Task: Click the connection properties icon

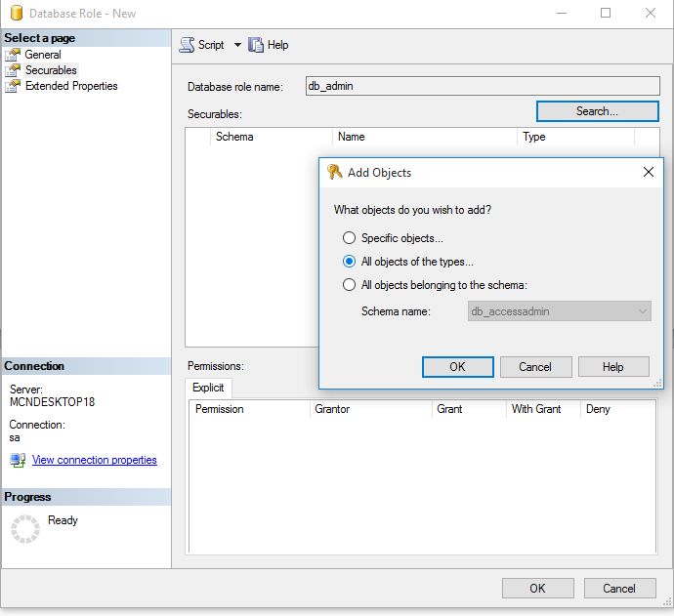Action: pos(18,460)
